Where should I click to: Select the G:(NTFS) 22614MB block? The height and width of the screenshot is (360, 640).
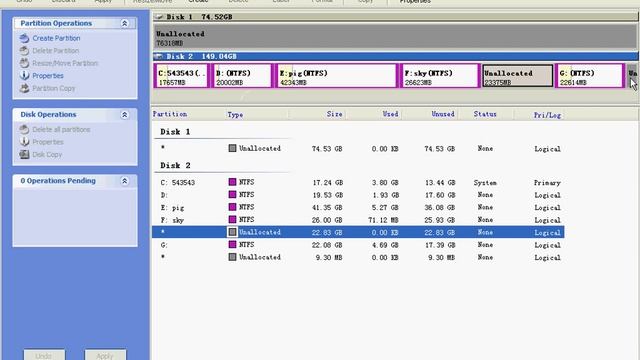coord(590,76)
